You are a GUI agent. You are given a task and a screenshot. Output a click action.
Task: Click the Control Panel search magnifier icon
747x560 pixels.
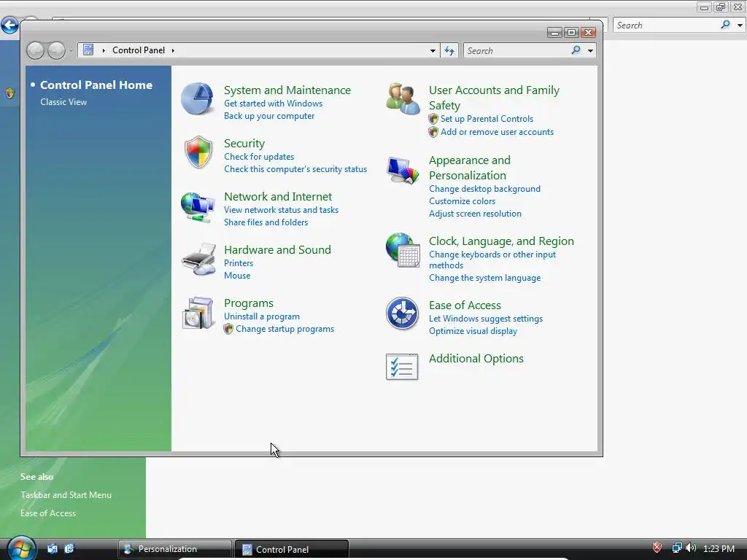576,50
